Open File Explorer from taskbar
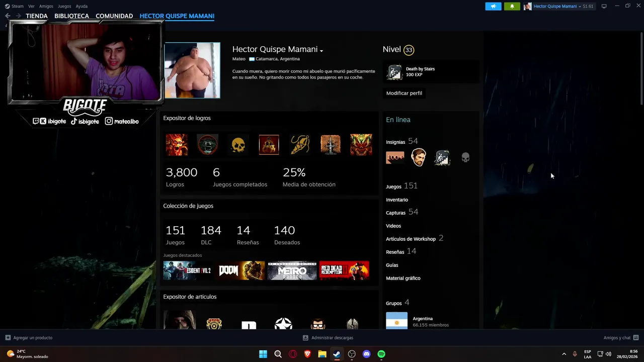This screenshot has height=362, width=644. [x=322, y=354]
